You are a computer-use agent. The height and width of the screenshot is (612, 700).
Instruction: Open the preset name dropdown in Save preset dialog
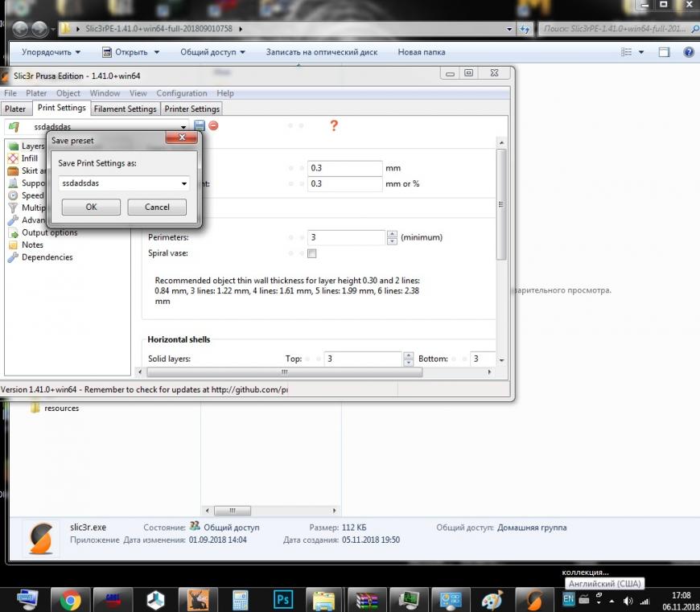coord(184,183)
